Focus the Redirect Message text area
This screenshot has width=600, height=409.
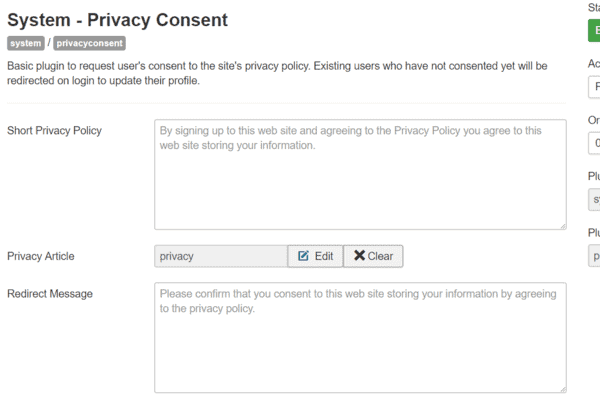point(360,337)
